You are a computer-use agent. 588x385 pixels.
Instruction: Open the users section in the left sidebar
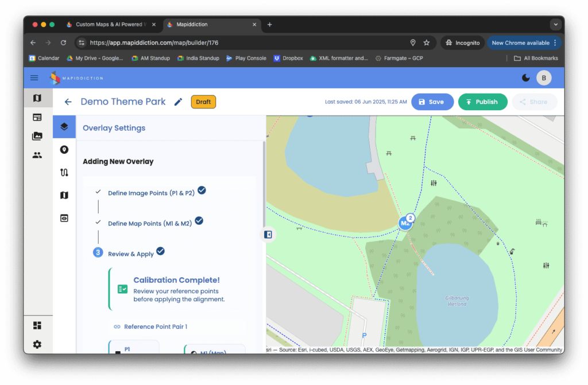coord(37,155)
